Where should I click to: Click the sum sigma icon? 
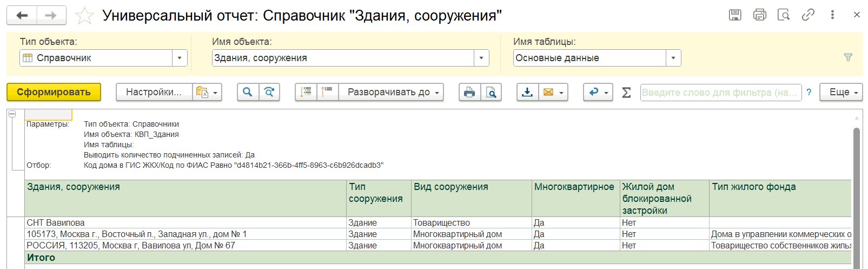(626, 93)
